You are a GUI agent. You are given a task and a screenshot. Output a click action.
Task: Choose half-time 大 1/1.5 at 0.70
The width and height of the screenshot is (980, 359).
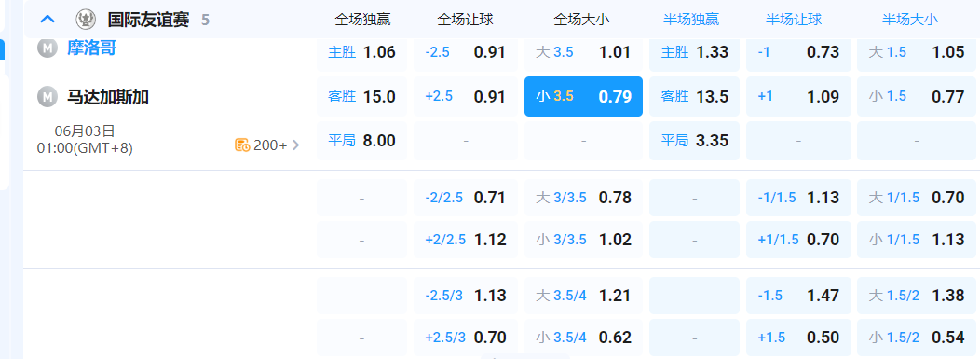(917, 199)
